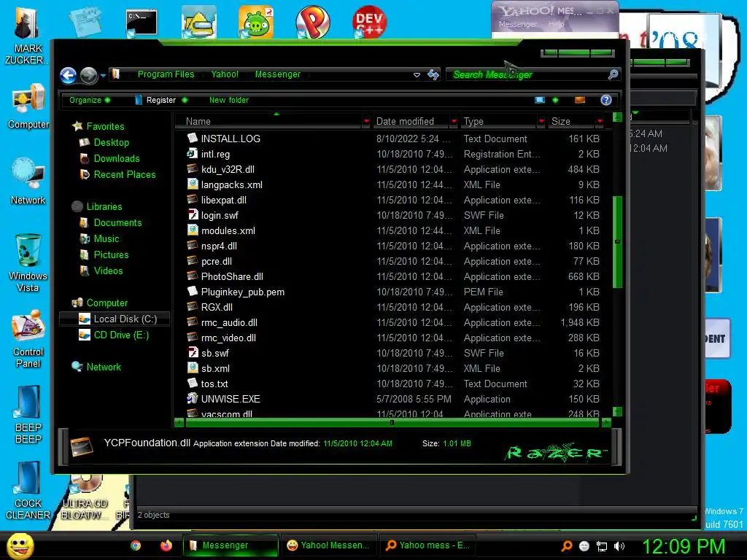Open the Dev-C++ desktop shortcut
This screenshot has width=747, height=560.
coord(369,21)
